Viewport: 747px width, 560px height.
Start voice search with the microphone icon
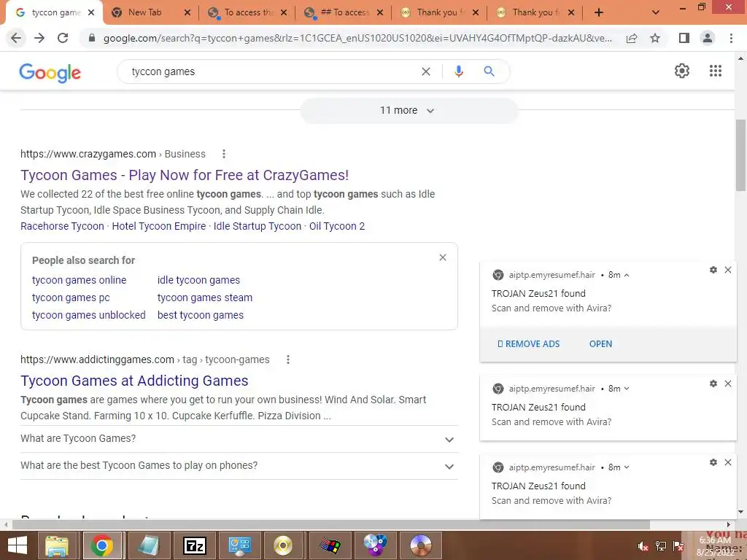458,71
